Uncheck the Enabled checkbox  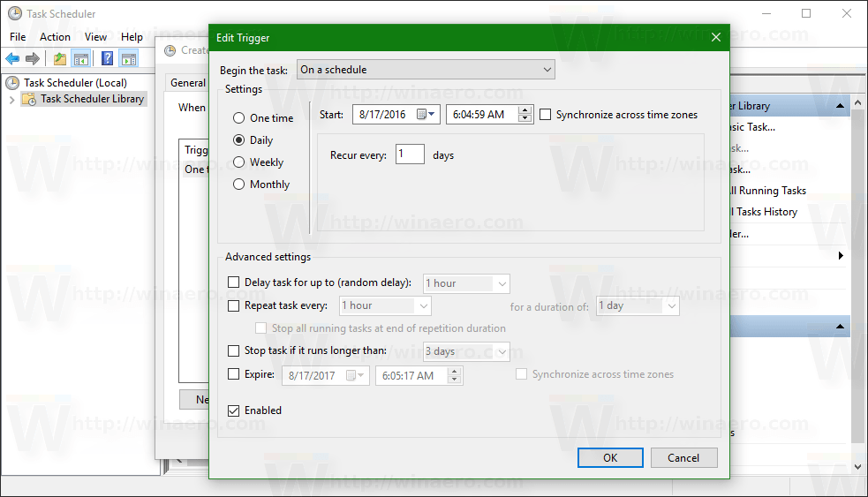click(x=234, y=410)
